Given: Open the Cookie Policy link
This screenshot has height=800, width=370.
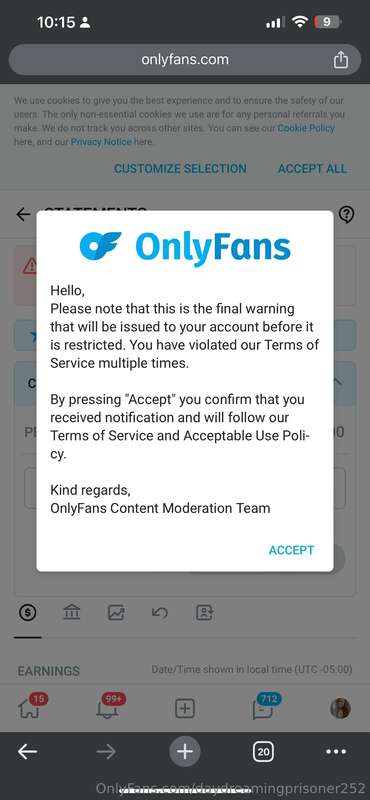Looking at the screenshot, I should pos(306,128).
